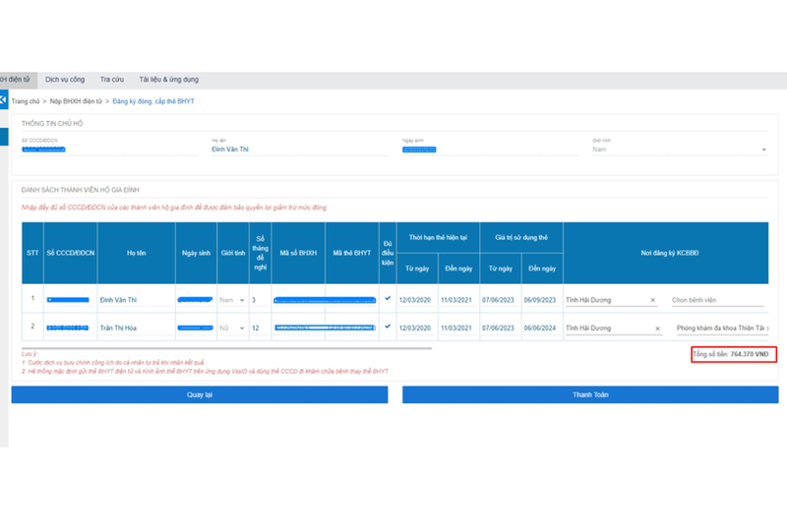The height and width of the screenshot is (532, 787).
Task: Open the Tra cứu menu
Action: pos(112,80)
